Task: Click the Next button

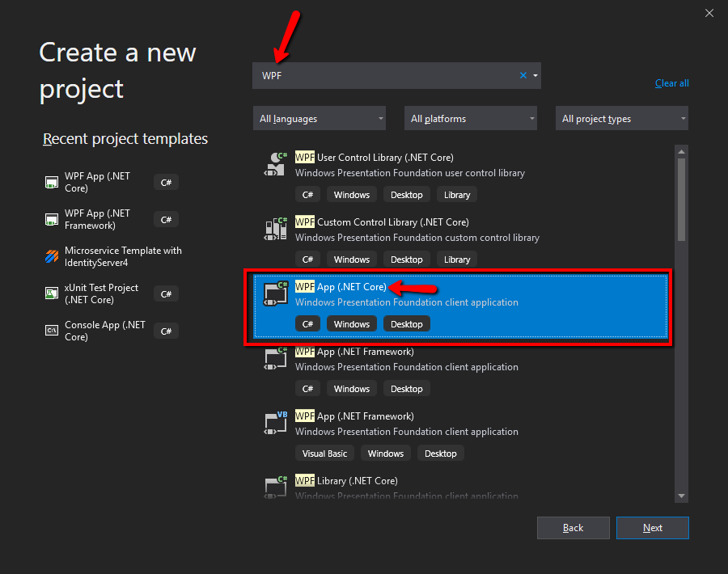Action: click(x=652, y=528)
